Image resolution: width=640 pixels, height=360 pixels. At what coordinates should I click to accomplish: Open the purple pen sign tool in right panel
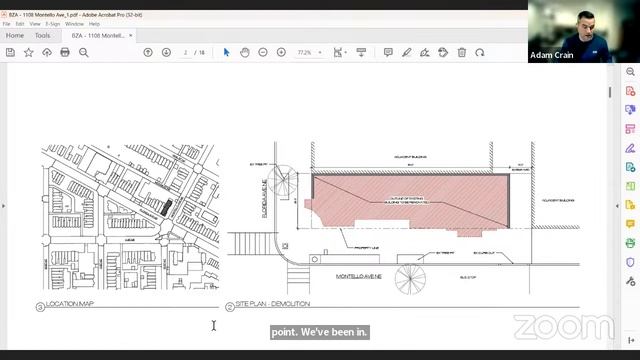[630, 148]
